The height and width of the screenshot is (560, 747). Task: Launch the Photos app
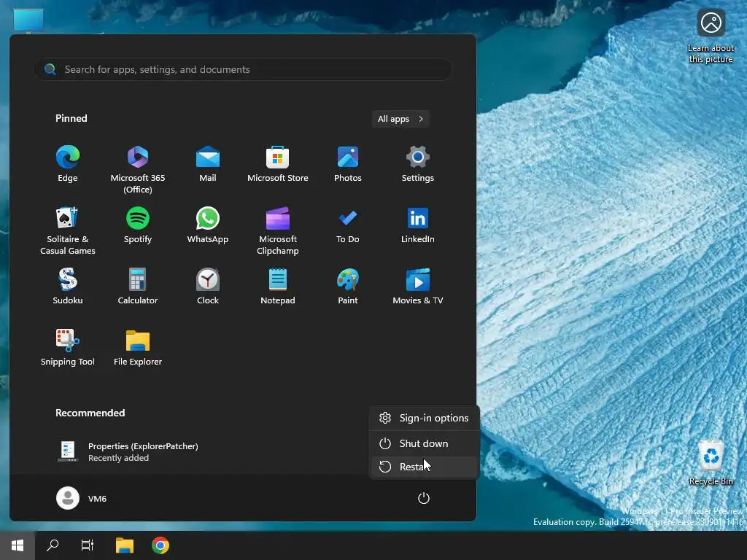(x=348, y=164)
